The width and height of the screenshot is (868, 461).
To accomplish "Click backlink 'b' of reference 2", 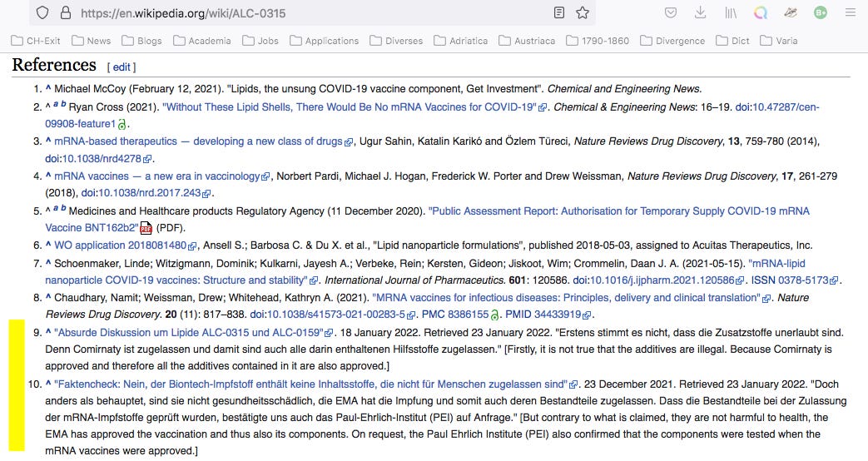I will point(63,103).
